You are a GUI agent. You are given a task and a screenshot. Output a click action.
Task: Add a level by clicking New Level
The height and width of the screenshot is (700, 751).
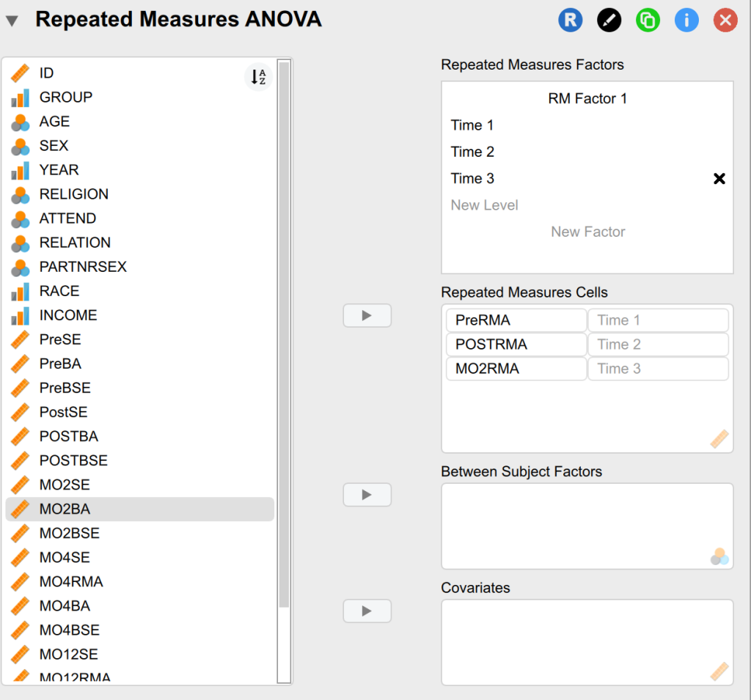point(484,205)
